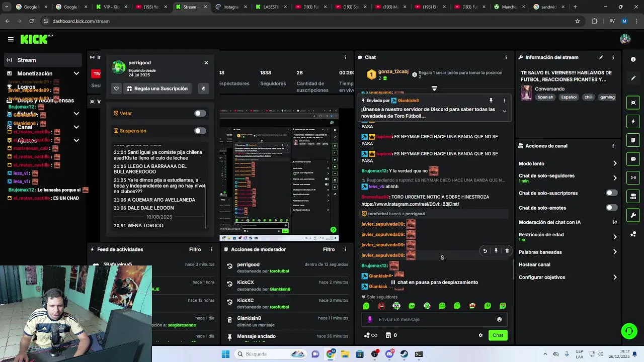This screenshot has height=362, width=644.
Task: Open chat settings gear icon
Action: tap(480, 335)
